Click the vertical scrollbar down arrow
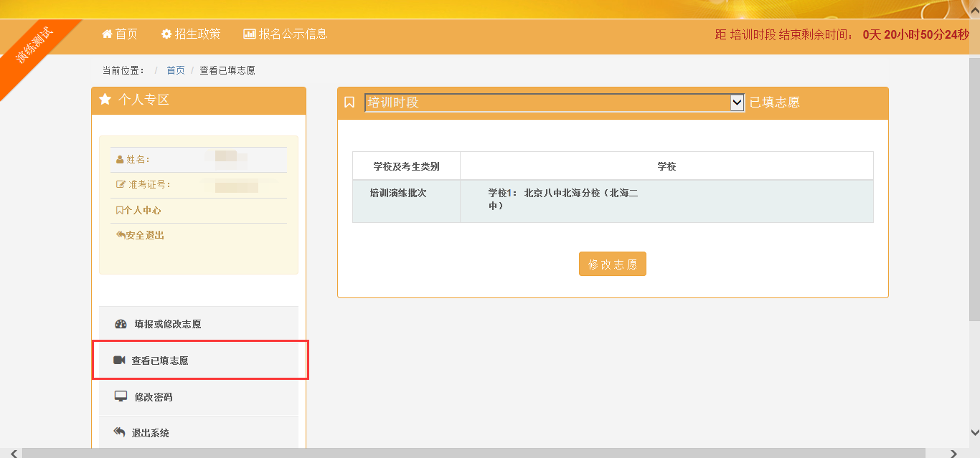Image resolution: width=980 pixels, height=458 pixels. (x=974, y=432)
